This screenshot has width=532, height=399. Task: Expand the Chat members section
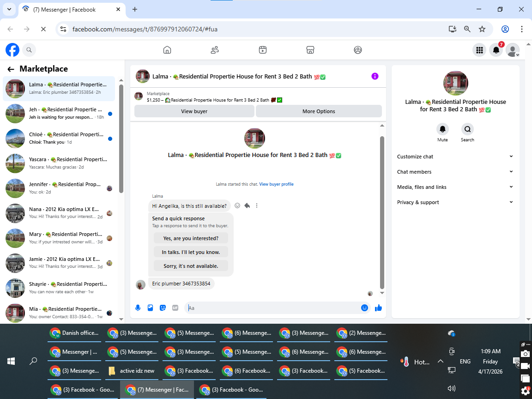pos(455,172)
